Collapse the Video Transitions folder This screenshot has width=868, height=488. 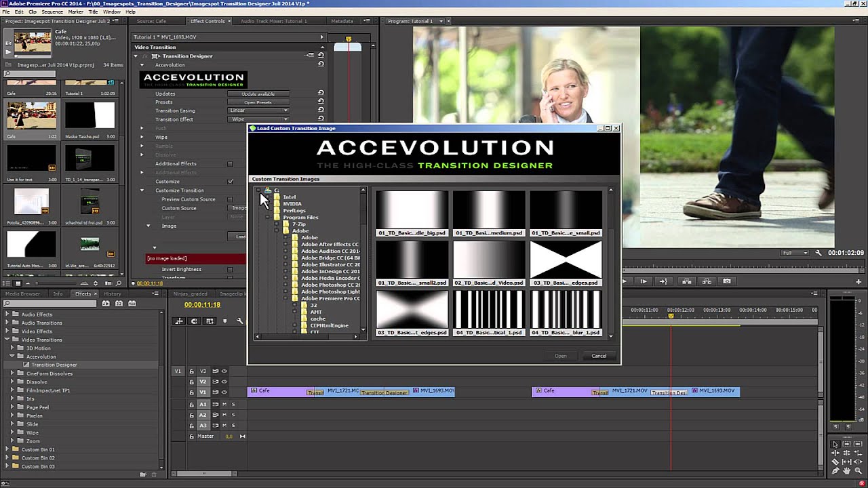7,340
